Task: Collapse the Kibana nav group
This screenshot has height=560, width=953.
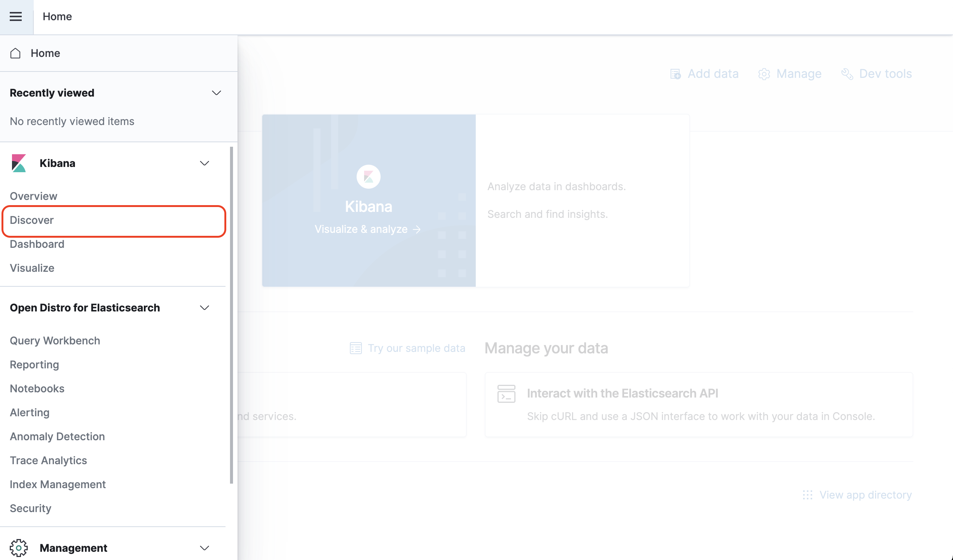Action: (204, 163)
